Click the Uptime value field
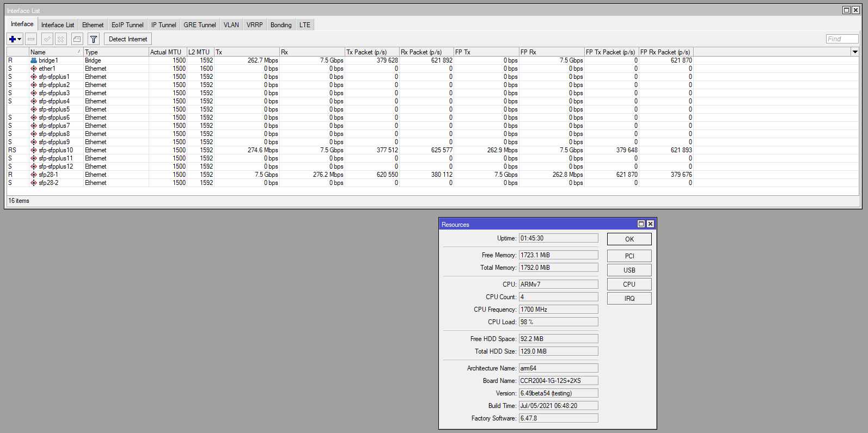 tap(559, 238)
